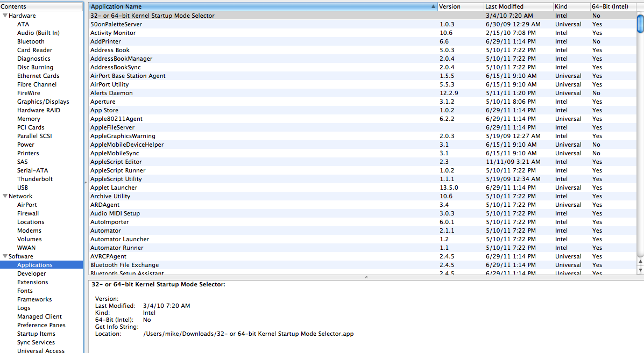Select Hardware RAID in sidebar

(39, 110)
